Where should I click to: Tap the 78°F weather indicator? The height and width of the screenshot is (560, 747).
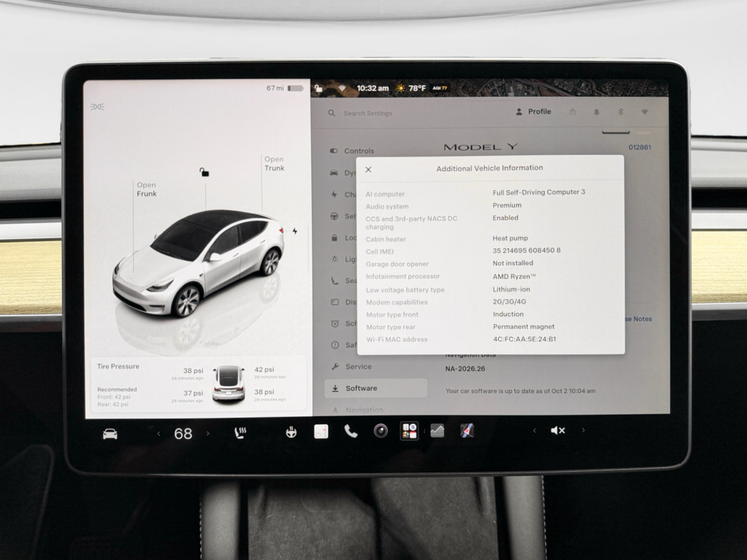click(411, 88)
